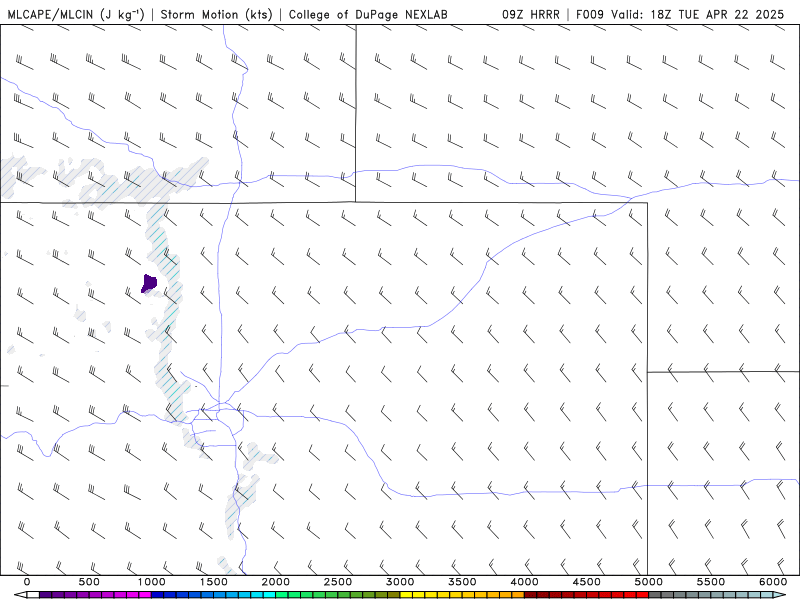
Task: Click colorbar tick label '2000'
Action: [276, 582]
